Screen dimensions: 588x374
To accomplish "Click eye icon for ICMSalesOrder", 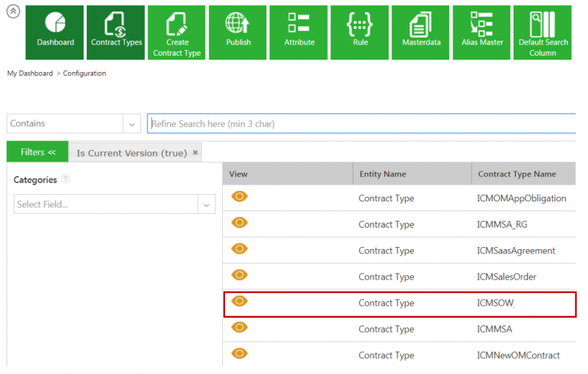I will click(240, 275).
